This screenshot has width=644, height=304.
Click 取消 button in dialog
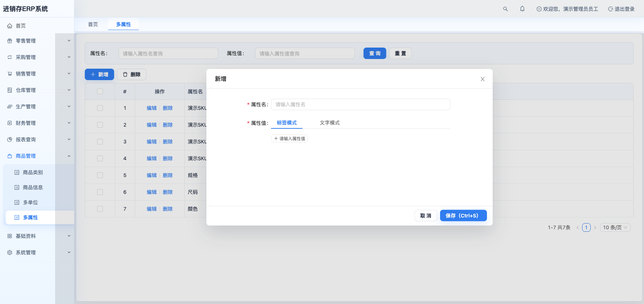point(426,216)
